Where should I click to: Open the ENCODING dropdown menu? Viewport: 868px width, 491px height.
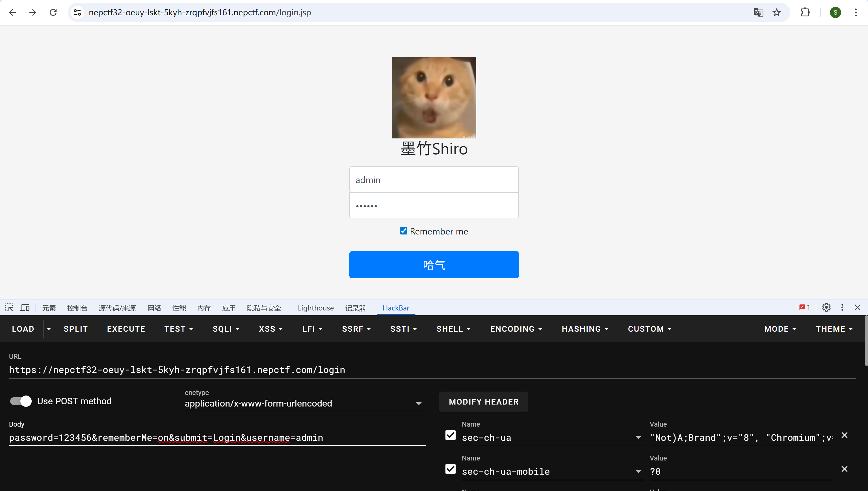click(516, 329)
